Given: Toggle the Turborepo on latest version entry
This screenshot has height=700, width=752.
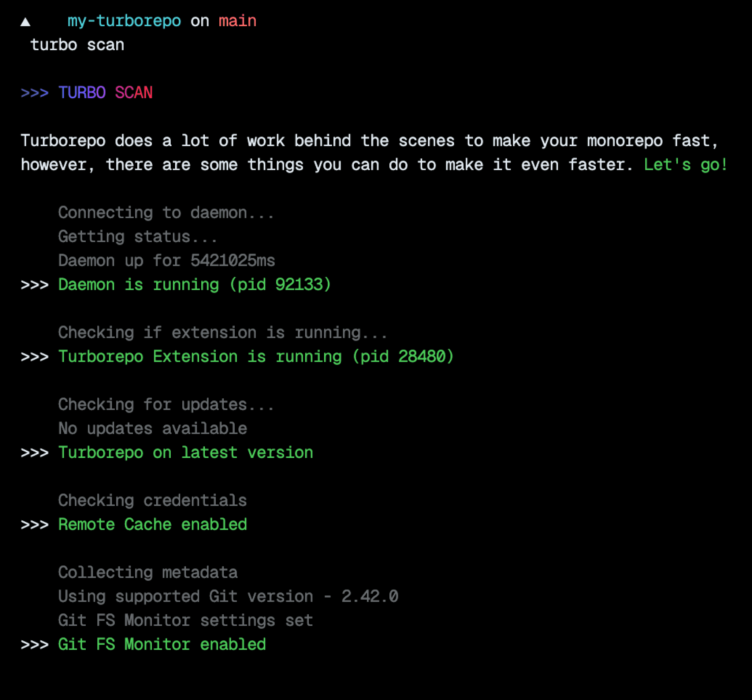Looking at the screenshot, I should (x=185, y=452).
